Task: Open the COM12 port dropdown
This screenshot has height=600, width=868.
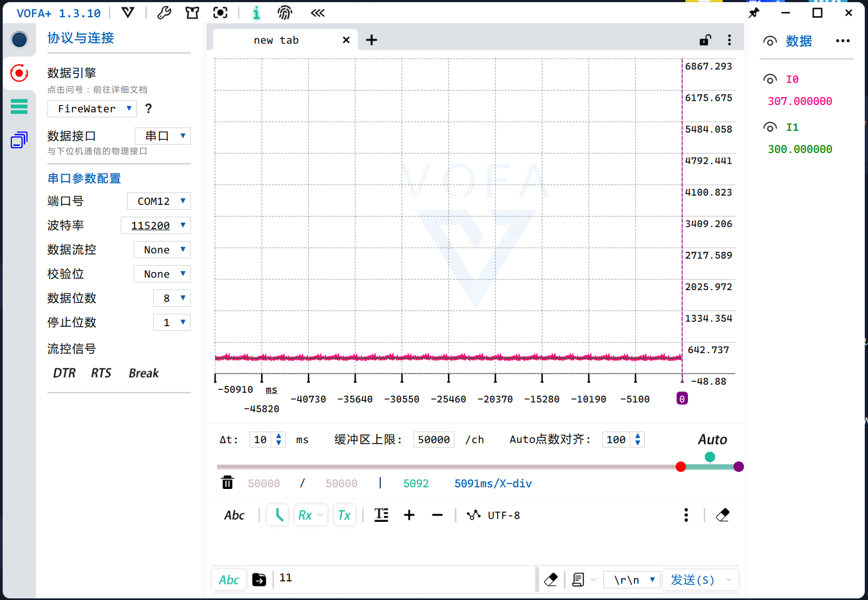Action: coord(159,201)
